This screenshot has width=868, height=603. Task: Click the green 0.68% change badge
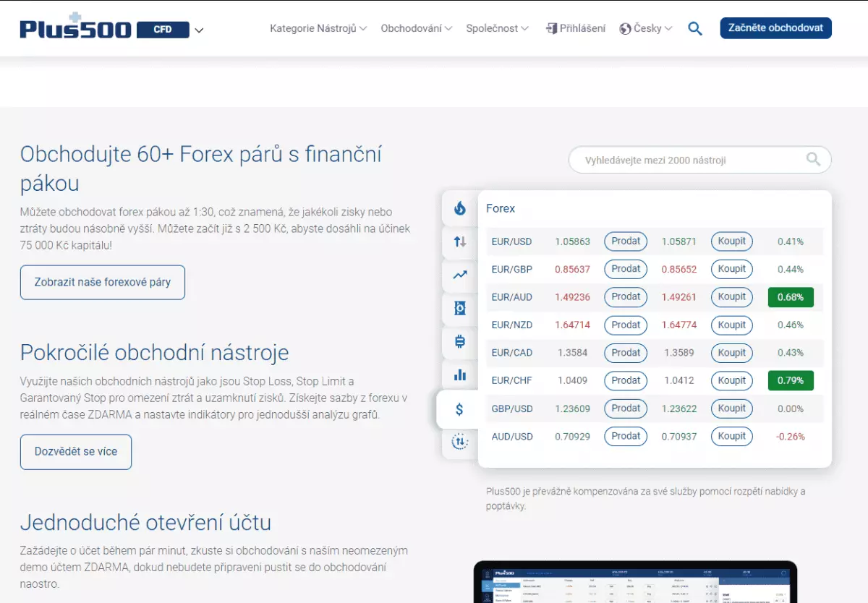tap(791, 297)
